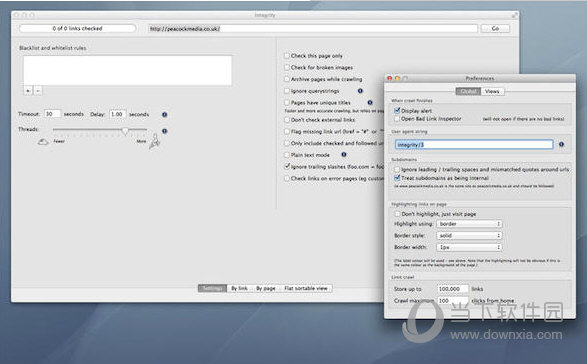Toggle Only include checked and followed checkbox
Image resolution: width=587 pixels, height=364 pixels.
point(287,143)
